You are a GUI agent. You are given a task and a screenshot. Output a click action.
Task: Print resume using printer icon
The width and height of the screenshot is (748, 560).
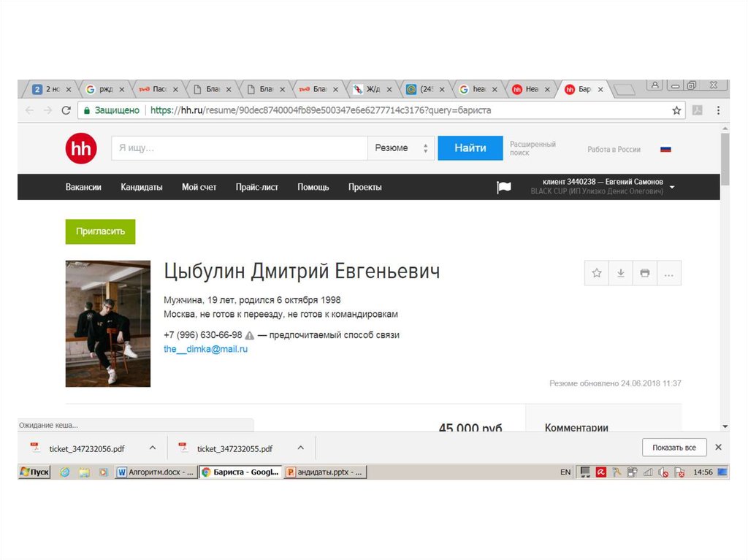[x=644, y=273]
